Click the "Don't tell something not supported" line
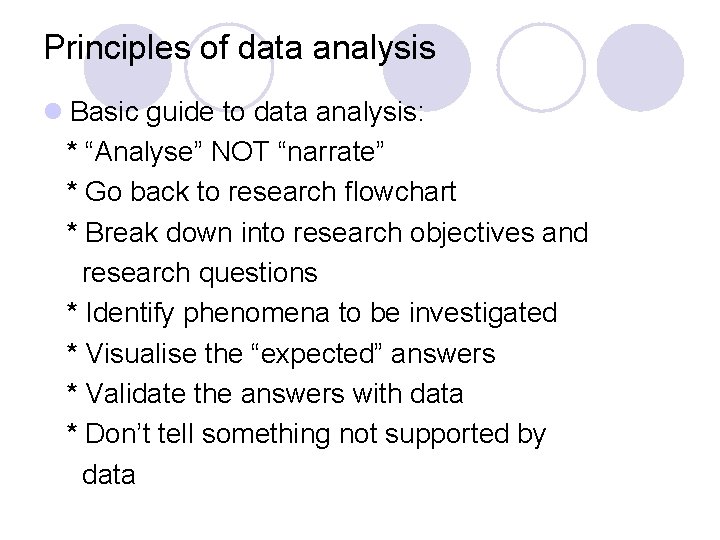 pyautogui.click(x=306, y=434)
